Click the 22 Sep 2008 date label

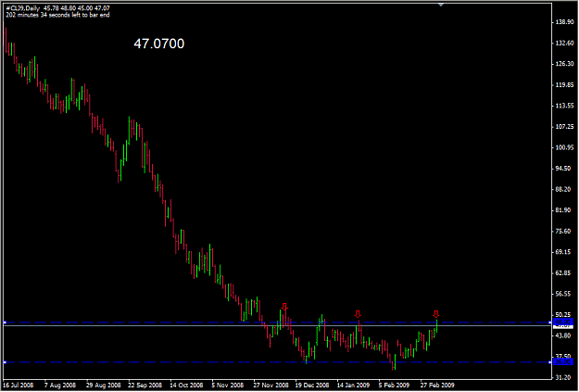[145, 386]
